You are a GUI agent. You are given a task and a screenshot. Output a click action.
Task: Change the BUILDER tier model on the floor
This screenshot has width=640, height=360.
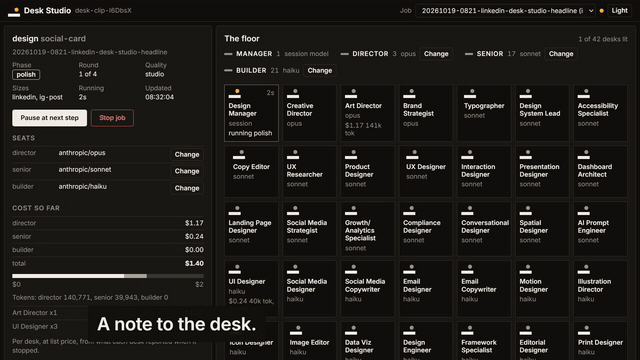pos(320,71)
